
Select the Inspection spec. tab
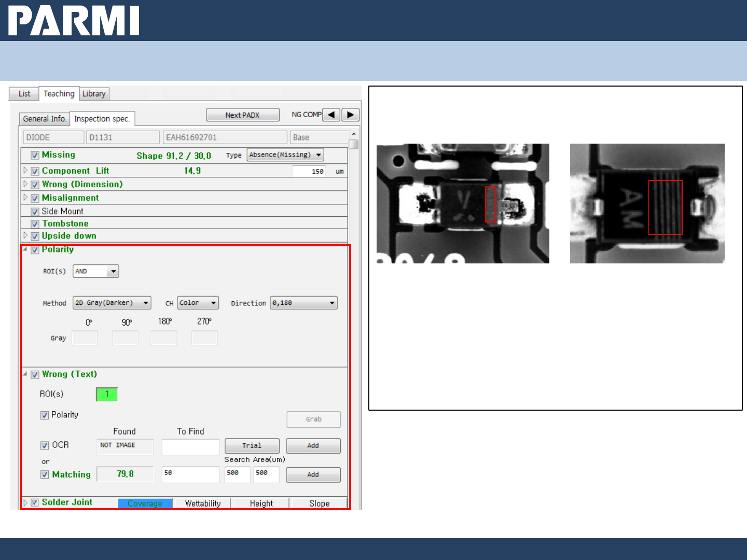(x=102, y=119)
